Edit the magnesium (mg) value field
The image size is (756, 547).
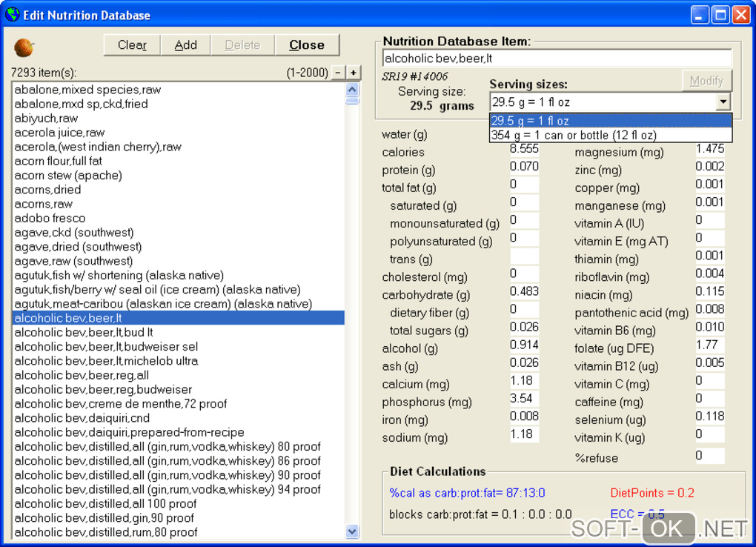click(x=710, y=149)
